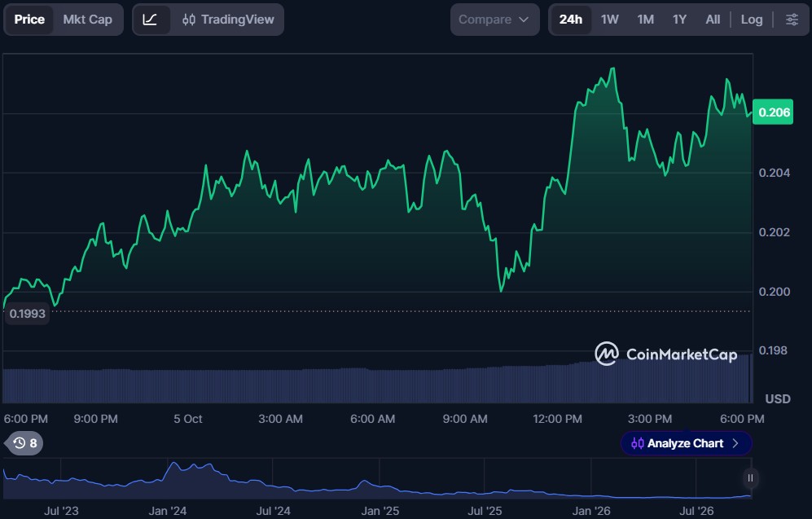Open the TradingView candlestick chart

[x=228, y=20]
